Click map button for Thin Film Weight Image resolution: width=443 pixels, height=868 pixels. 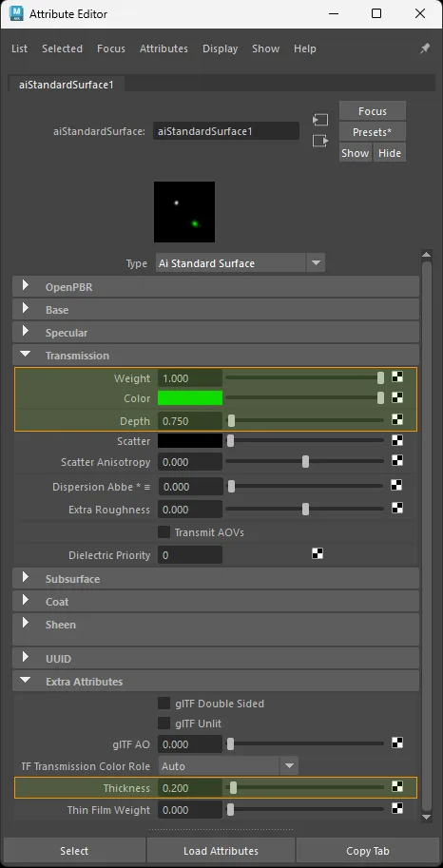397,808
